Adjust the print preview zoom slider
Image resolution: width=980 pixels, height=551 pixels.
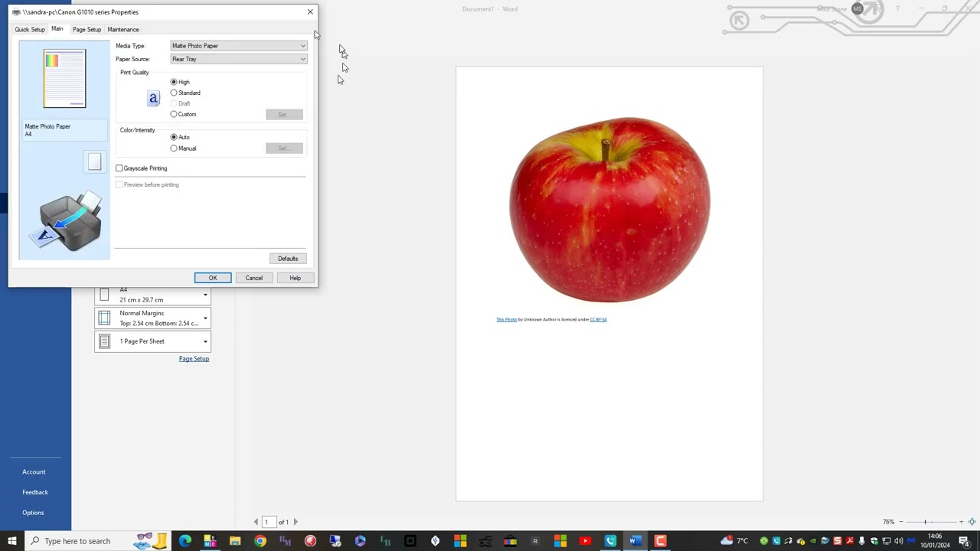tap(925, 522)
